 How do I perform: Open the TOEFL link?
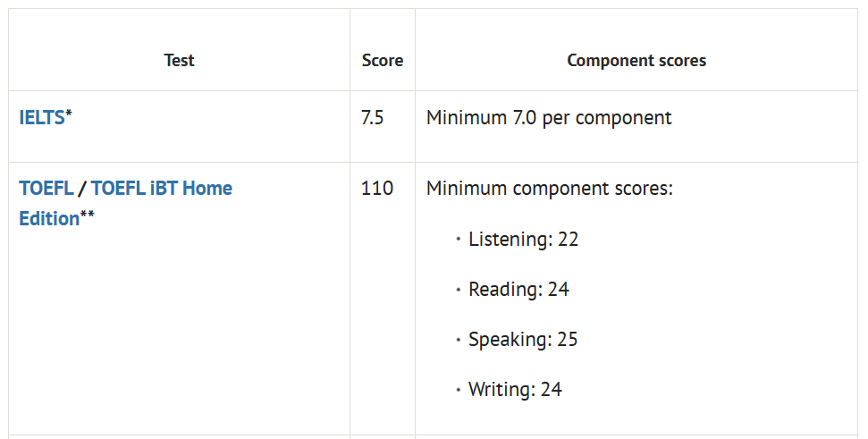tap(46, 189)
